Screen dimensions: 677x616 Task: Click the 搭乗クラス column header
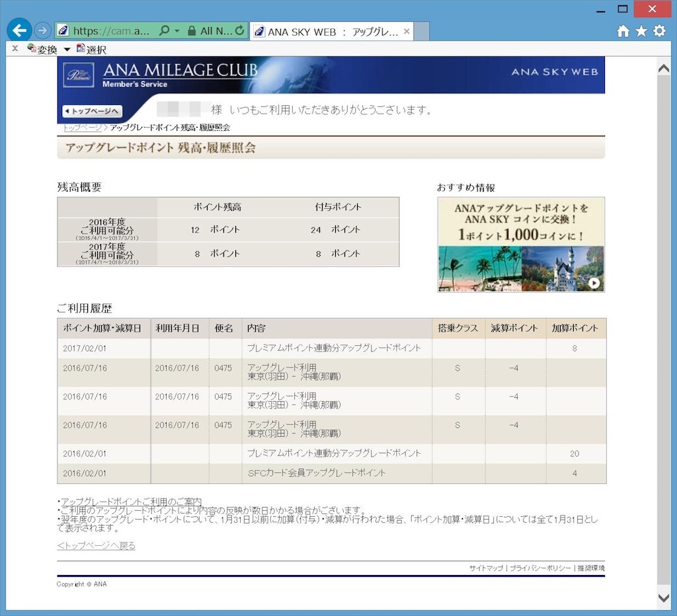click(458, 328)
